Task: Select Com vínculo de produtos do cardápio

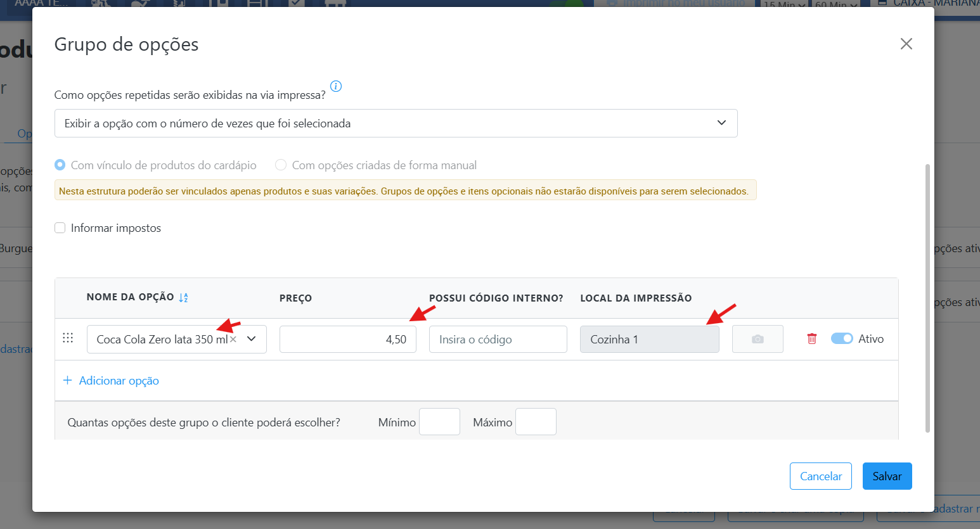Action: coord(60,165)
